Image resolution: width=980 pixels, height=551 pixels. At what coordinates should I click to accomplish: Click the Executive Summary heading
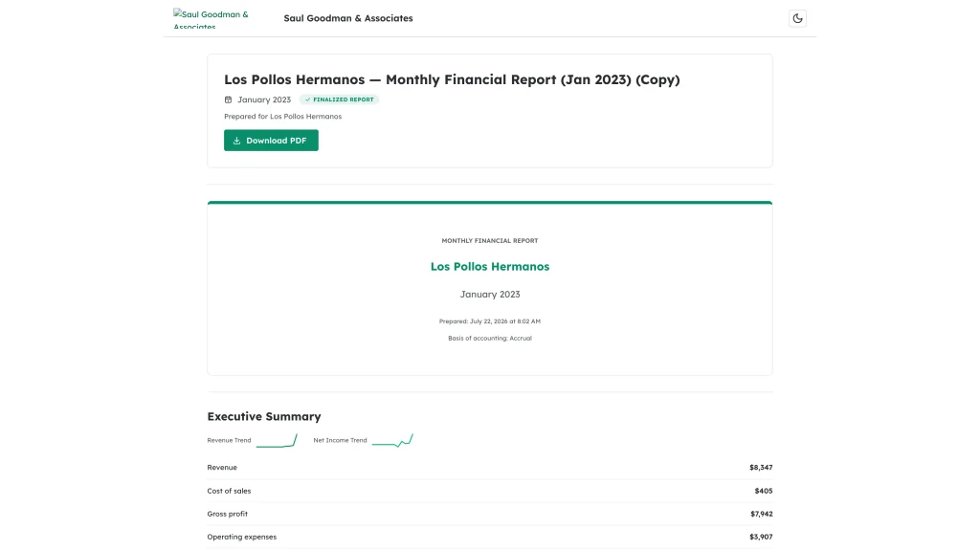pos(264,416)
